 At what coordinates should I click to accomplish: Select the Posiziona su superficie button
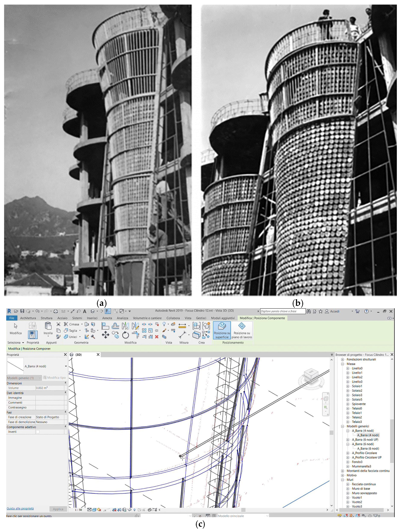222,330
